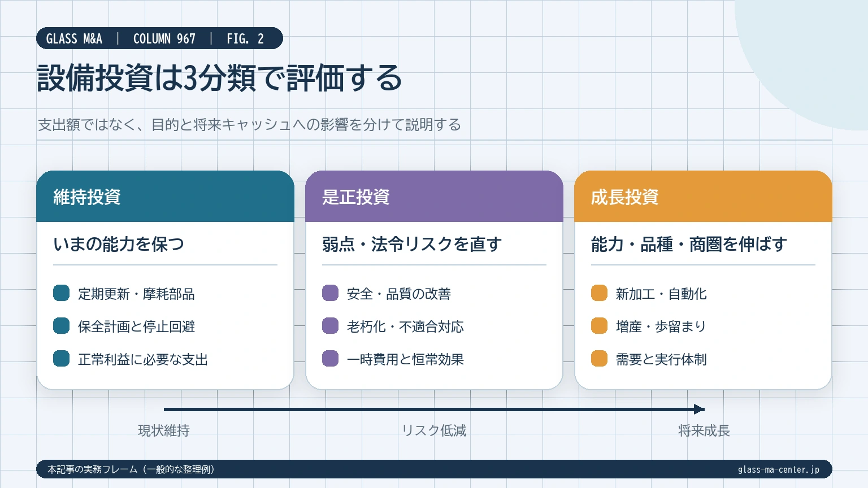The width and height of the screenshot is (868, 488).
Task: Click the text 新加工・自動化
Action: [661, 294]
